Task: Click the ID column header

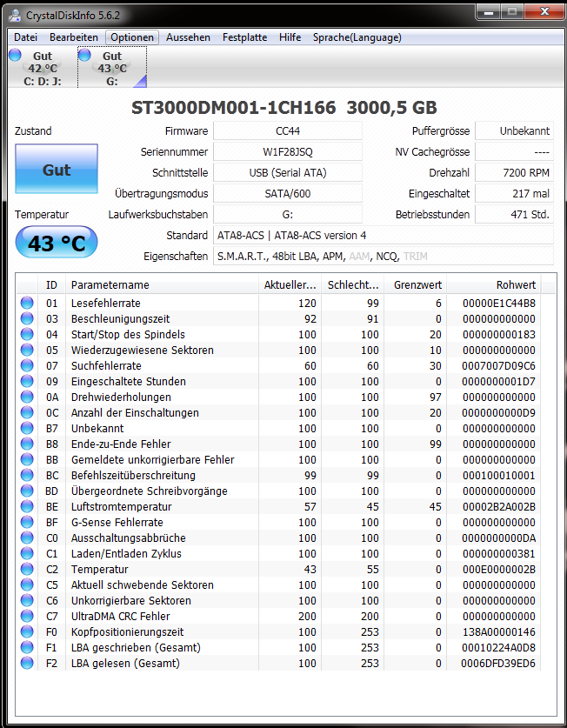Action: 51,284
